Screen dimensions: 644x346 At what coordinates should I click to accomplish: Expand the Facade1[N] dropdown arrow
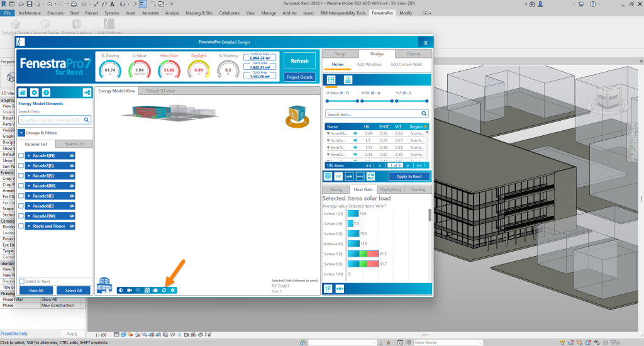tap(29, 156)
